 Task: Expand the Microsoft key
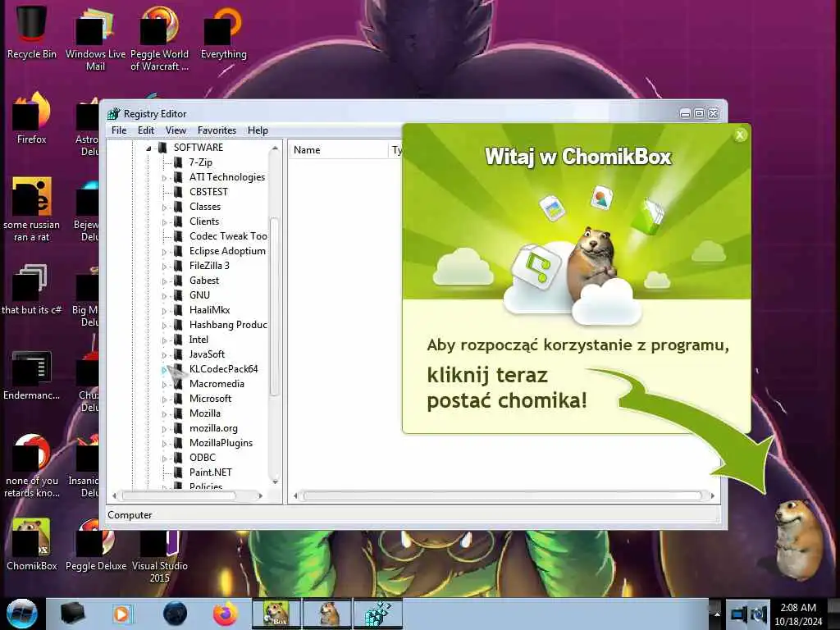[164, 399]
